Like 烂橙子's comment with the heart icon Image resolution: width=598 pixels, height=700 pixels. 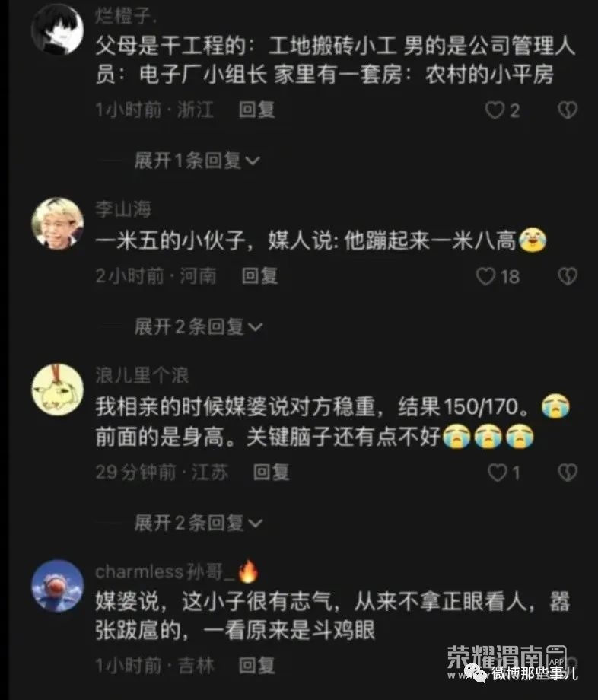coord(495,110)
